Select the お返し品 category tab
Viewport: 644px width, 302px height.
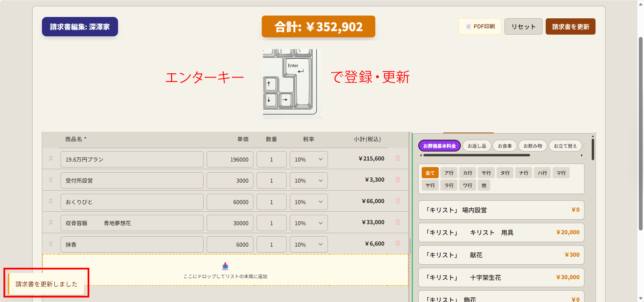tap(477, 146)
